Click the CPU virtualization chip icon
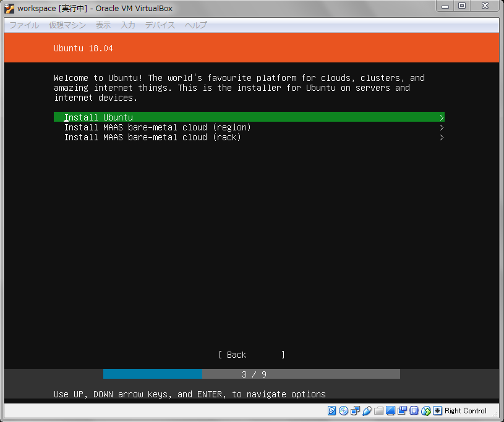The height and width of the screenshot is (422, 504). click(x=414, y=410)
